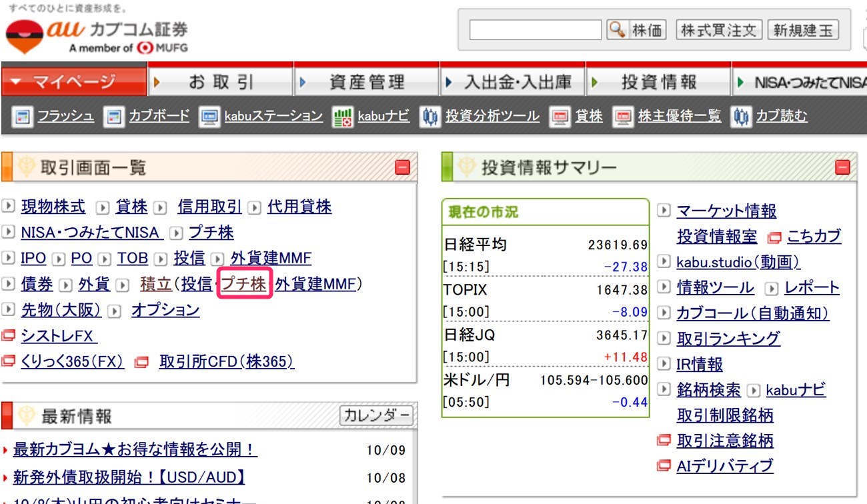Open レポート link
Viewport: 867px width, 504px height.
coord(812,288)
